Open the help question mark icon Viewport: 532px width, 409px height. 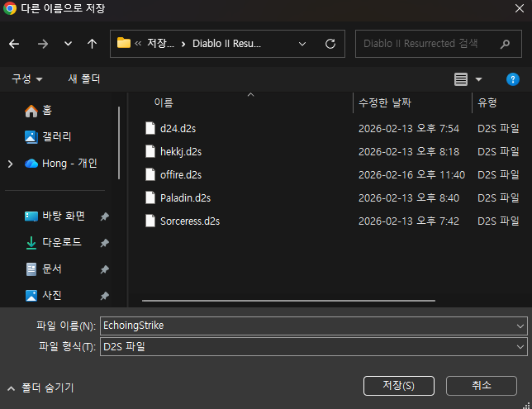[x=512, y=79]
